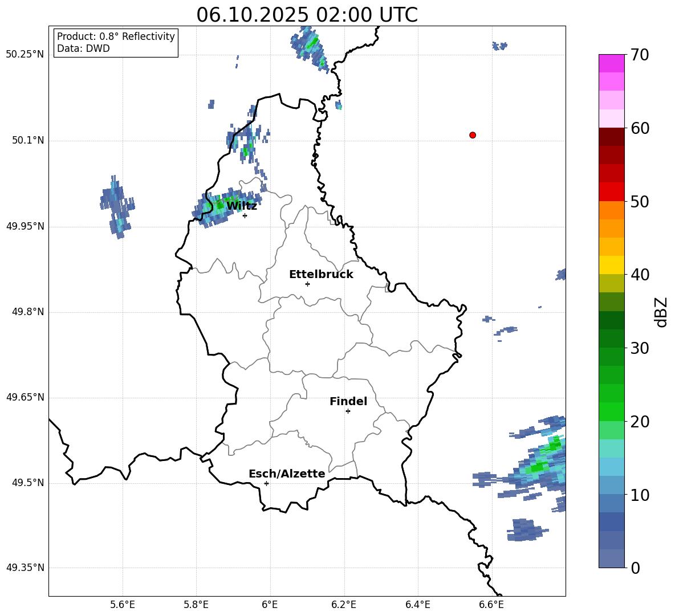This screenshot has height=616, width=675.
Task: Click the Esch/Alzette station cross marker
Action: 266,483
